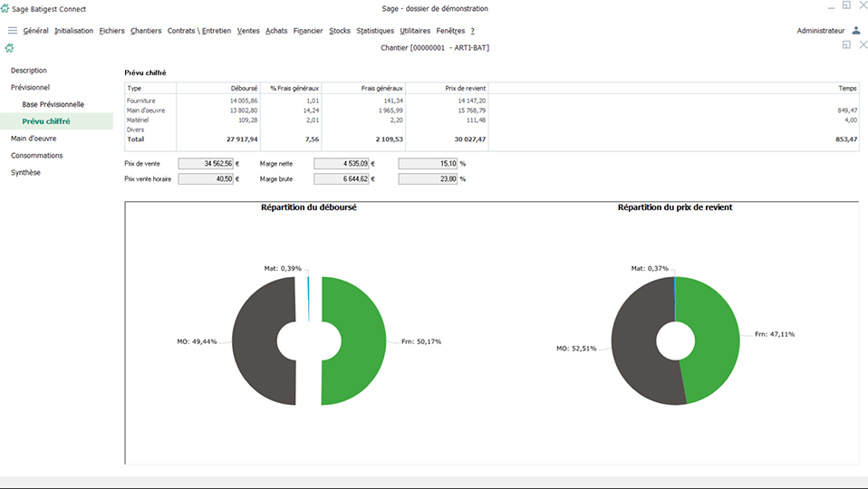Viewport: 868px width, 489px height.
Task: Click the Marge nette percent field 15,10
Action: click(428, 164)
